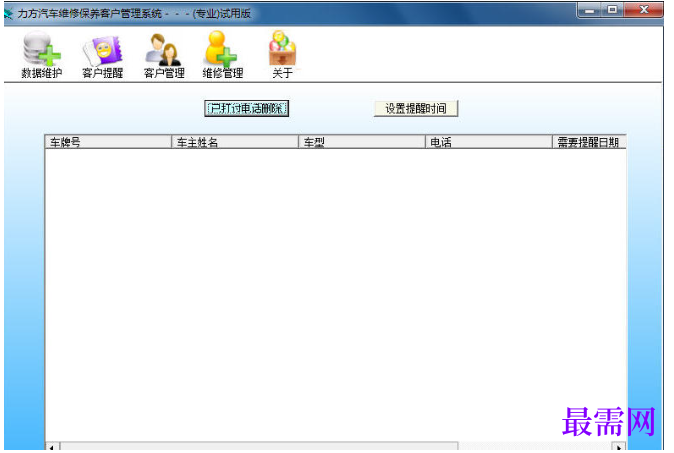
Task: Click the app icon in title bar
Action: [9, 14]
